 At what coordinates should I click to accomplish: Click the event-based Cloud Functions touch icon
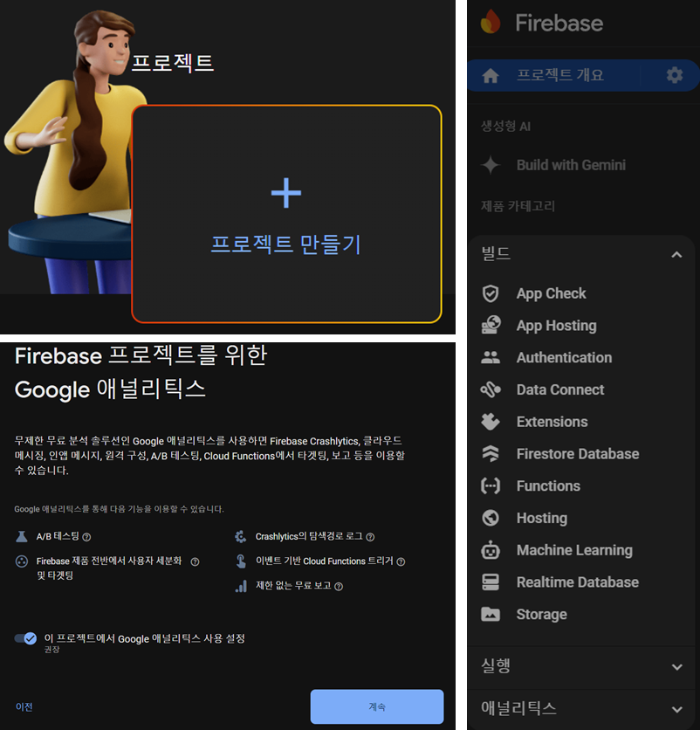pyautogui.click(x=241, y=561)
